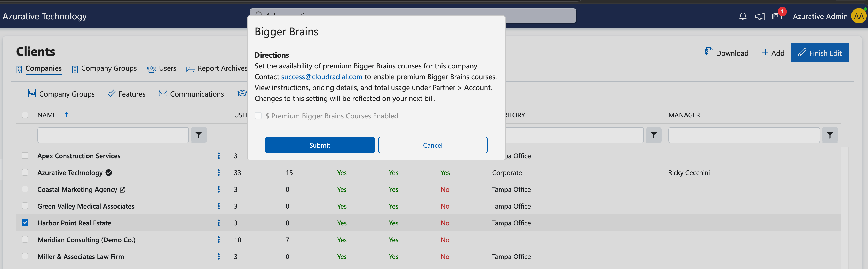The height and width of the screenshot is (269, 868).
Task: Select the Miller & Associates Law Firm checkbox
Action: pos(25,256)
